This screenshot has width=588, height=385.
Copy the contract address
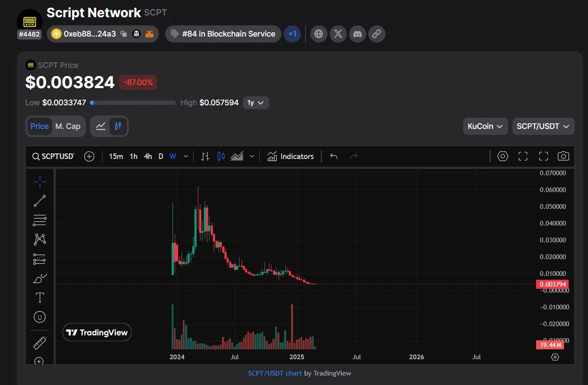pos(124,34)
